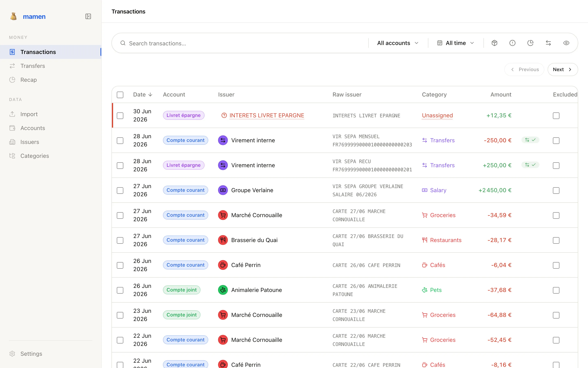588x368 pixels.
Task: Click the Previous page button
Action: (x=524, y=70)
